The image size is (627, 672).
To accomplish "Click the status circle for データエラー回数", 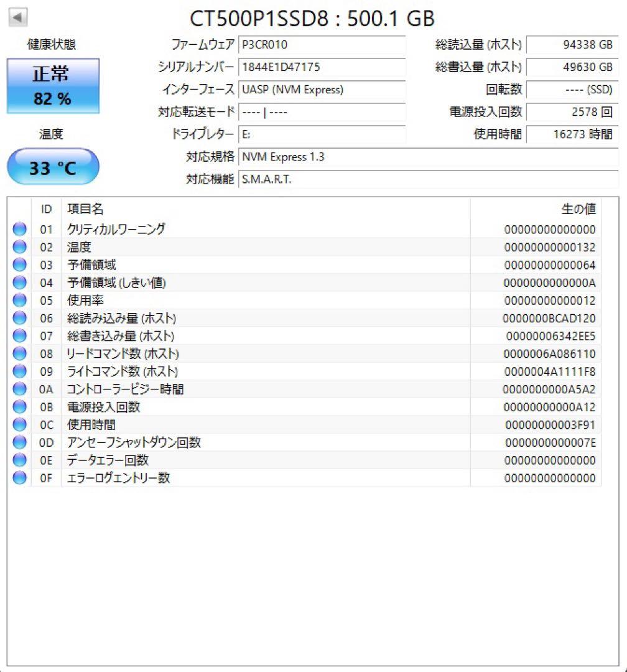I will tap(20, 460).
